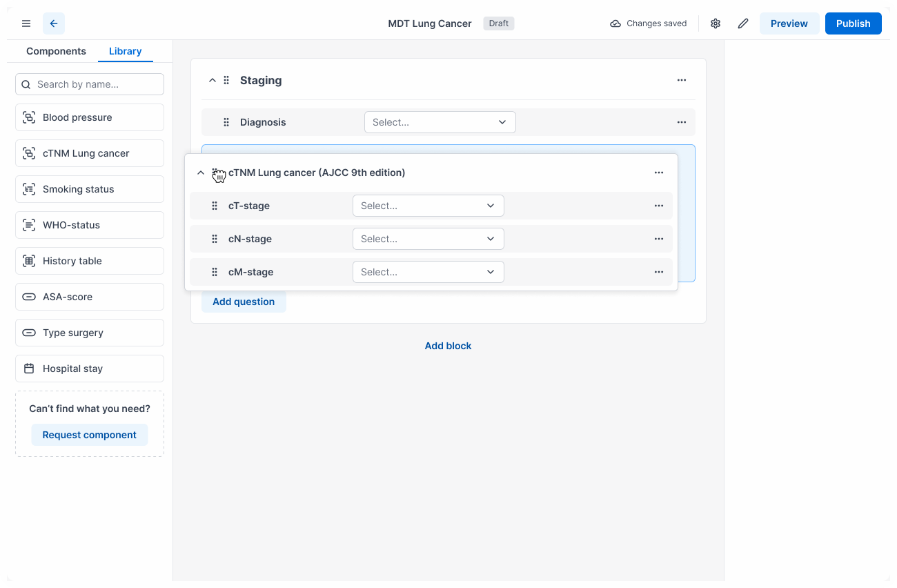Click the Type surgery field icon
This screenshot has height=588, width=897.
tap(29, 333)
